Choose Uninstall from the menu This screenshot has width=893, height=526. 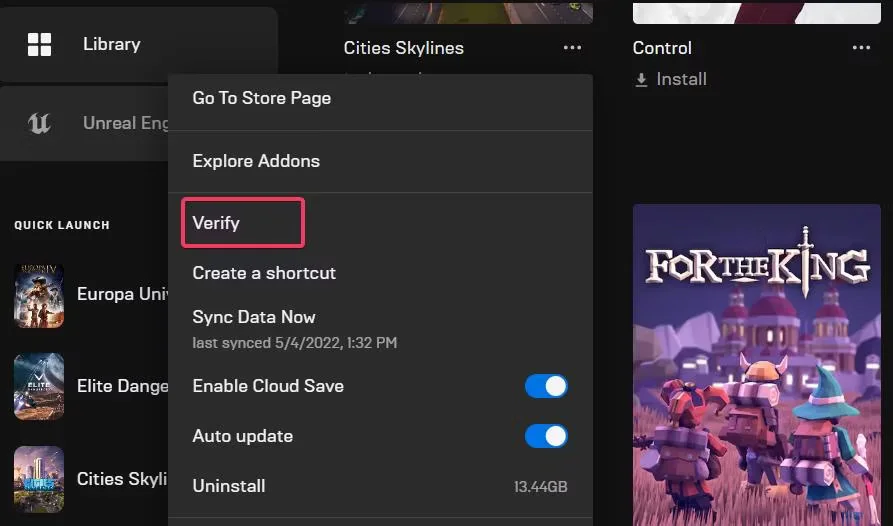click(x=229, y=486)
